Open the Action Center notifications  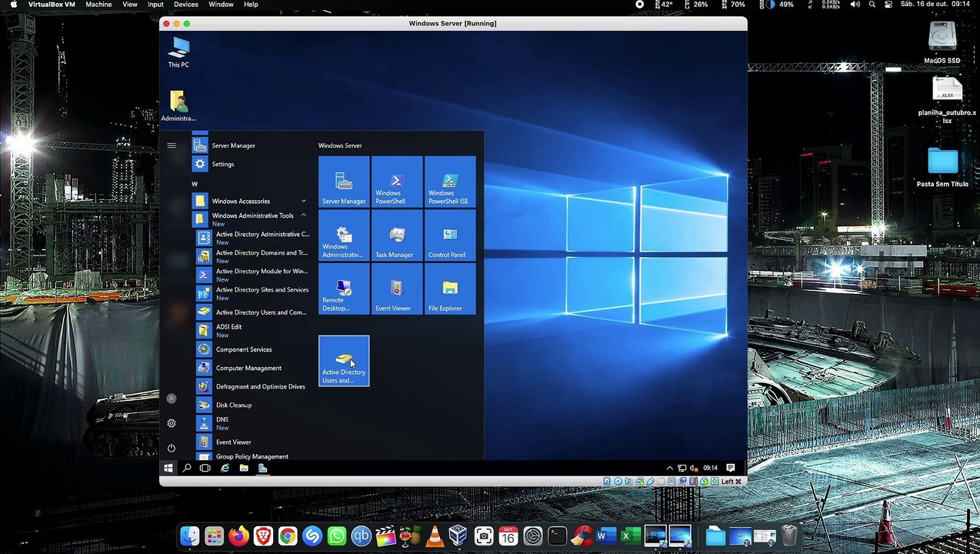731,468
